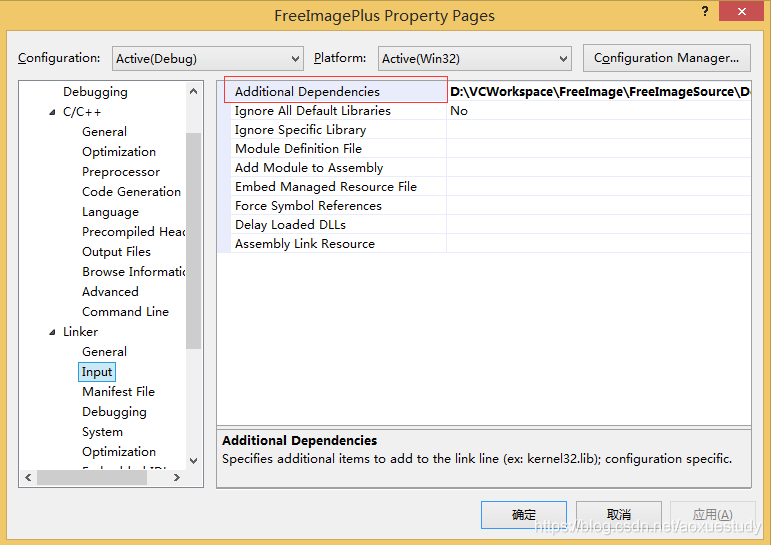The image size is (771, 545).
Task: Click the 应用(A) Apply button
Action: 712,515
